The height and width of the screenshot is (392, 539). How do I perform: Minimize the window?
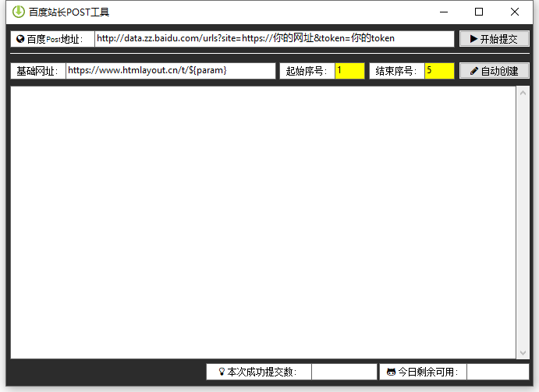(x=444, y=12)
